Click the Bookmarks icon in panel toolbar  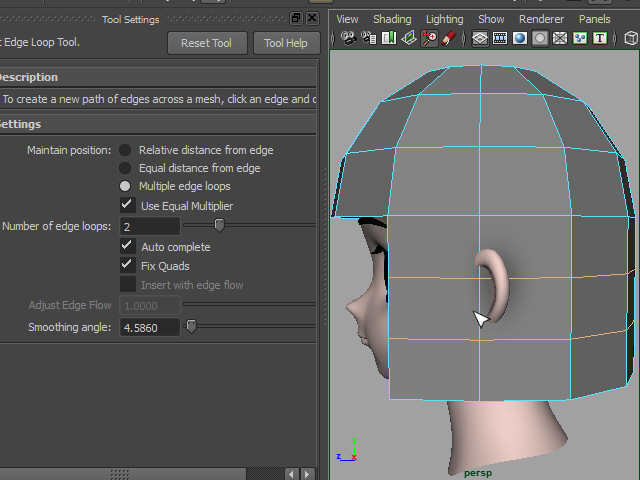click(x=389, y=39)
